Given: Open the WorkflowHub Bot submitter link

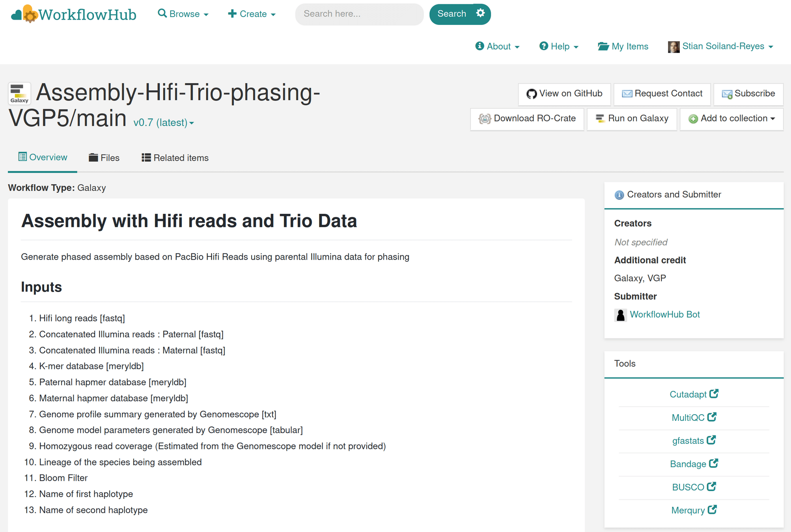Looking at the screenshot, I should coord(664,314).
